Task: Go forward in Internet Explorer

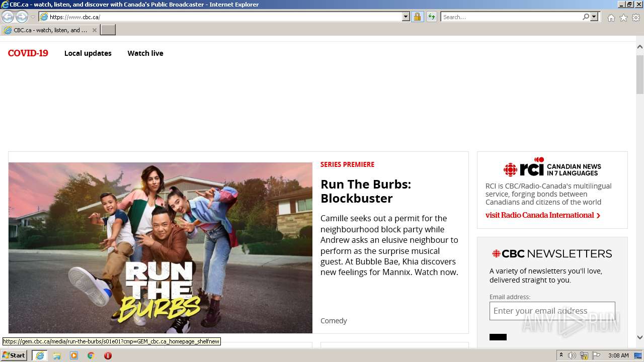Action: pos(22,17)
